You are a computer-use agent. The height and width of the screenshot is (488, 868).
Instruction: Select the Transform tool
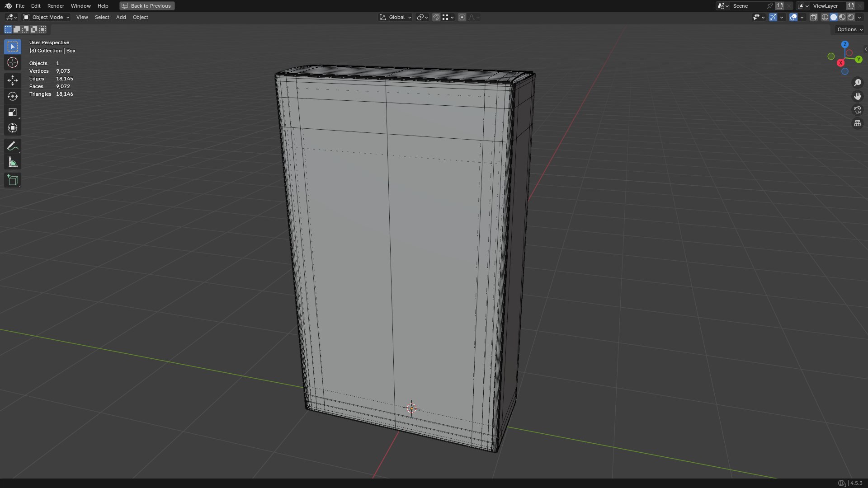tap(13, 128)
